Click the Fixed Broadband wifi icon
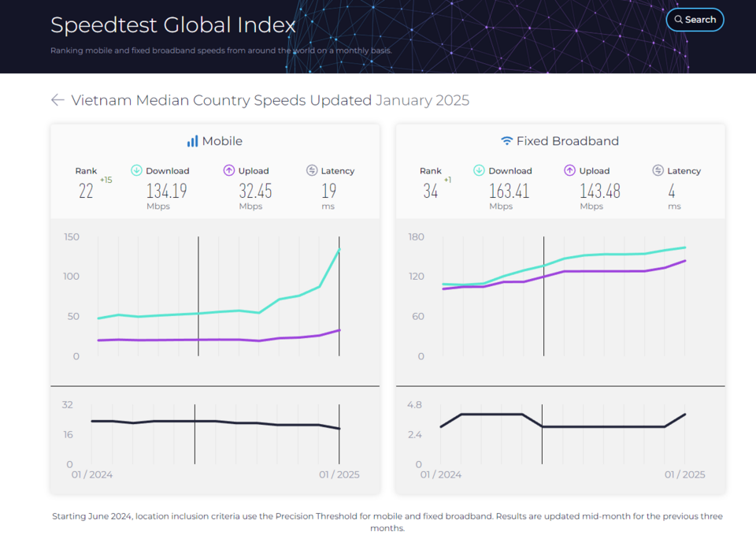 [x=506, y=141]
